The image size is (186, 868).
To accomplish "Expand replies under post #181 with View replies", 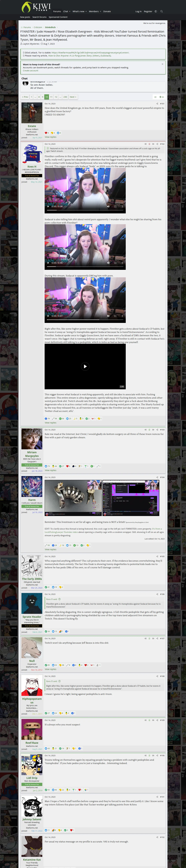I will tap(51, 137).
